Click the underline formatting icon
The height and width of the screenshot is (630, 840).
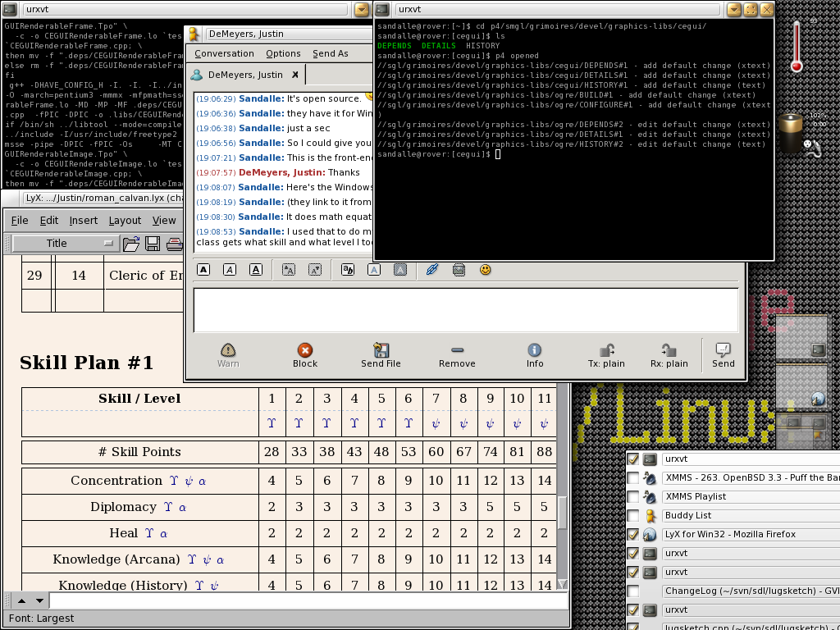(x=256, y=270)
